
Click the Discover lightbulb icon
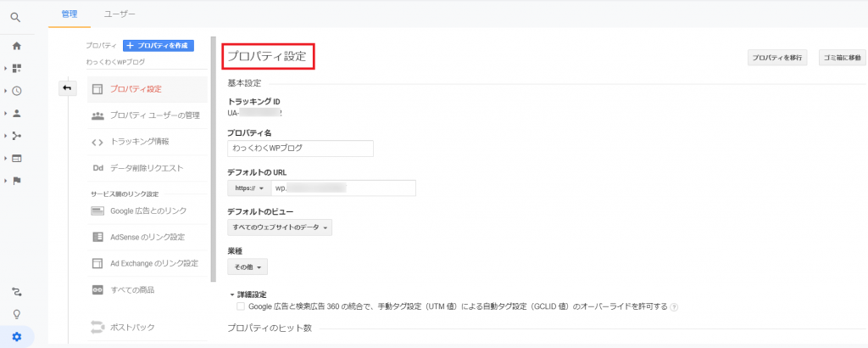[16, 314]
